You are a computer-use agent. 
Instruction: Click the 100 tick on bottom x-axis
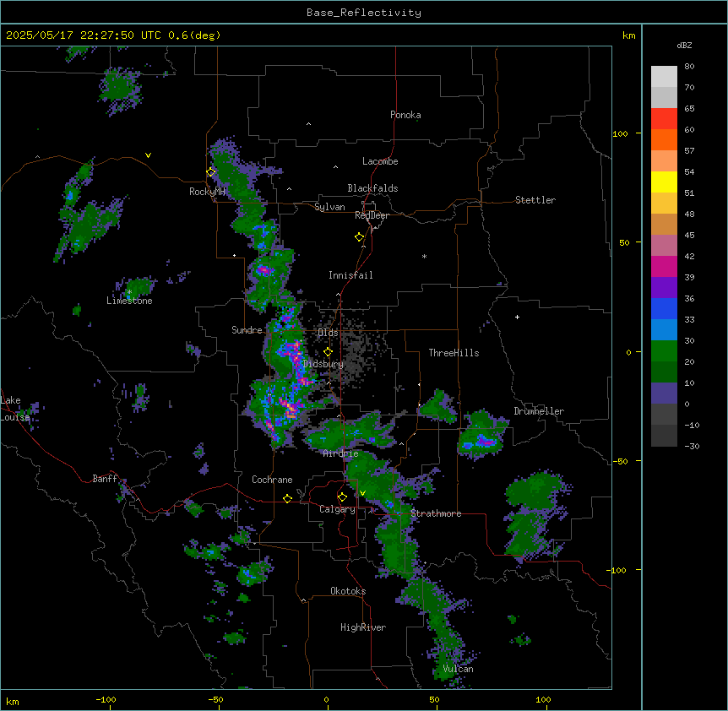point(543,699)
